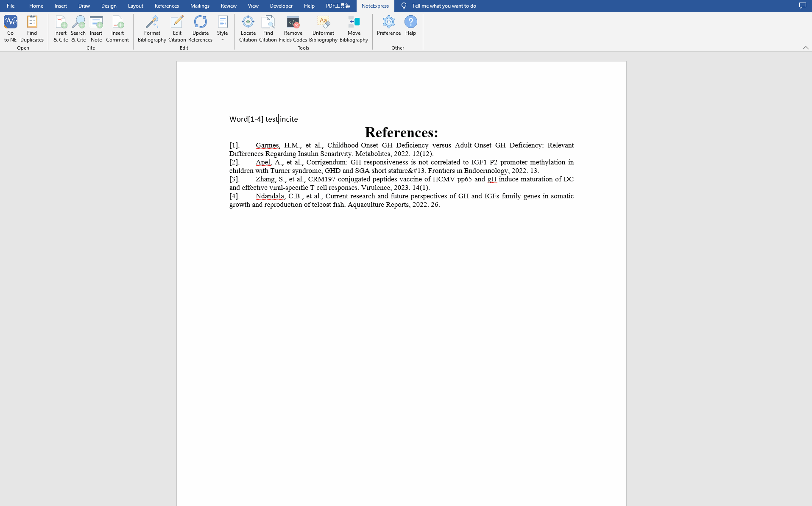Click Remove Fields Codes icon
The height and width of the screenshot is (506, 812).
(x=293, y=28)
